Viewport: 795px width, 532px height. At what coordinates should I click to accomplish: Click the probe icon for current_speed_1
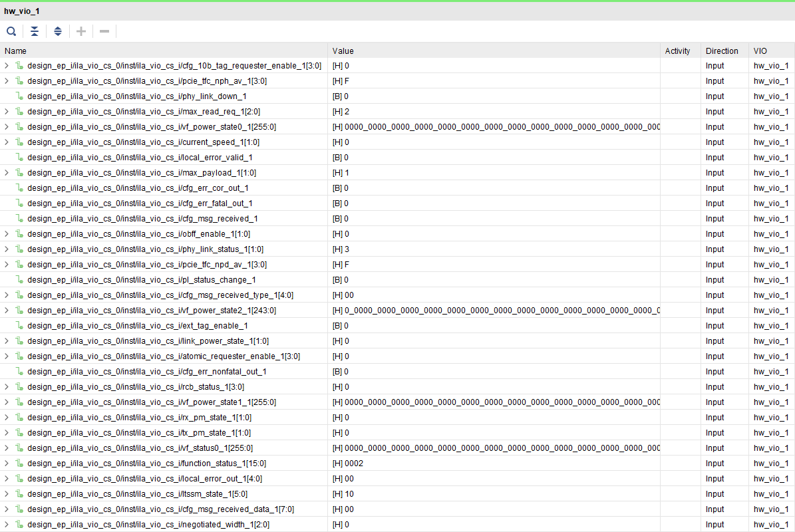coord(19,142)
